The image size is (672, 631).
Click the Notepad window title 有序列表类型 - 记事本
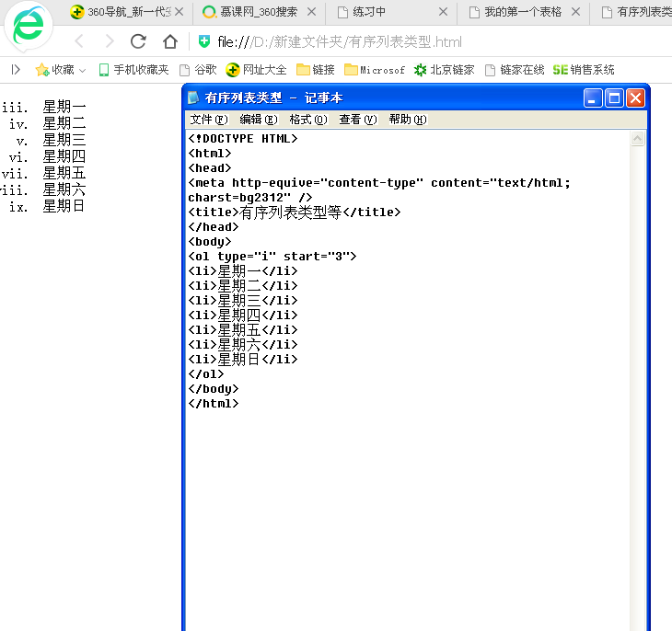pos(273,98)
